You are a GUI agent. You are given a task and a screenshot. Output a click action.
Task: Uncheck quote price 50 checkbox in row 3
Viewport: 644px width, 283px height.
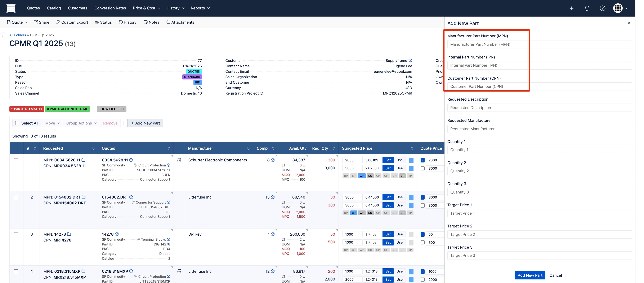(x=423, y=234)
